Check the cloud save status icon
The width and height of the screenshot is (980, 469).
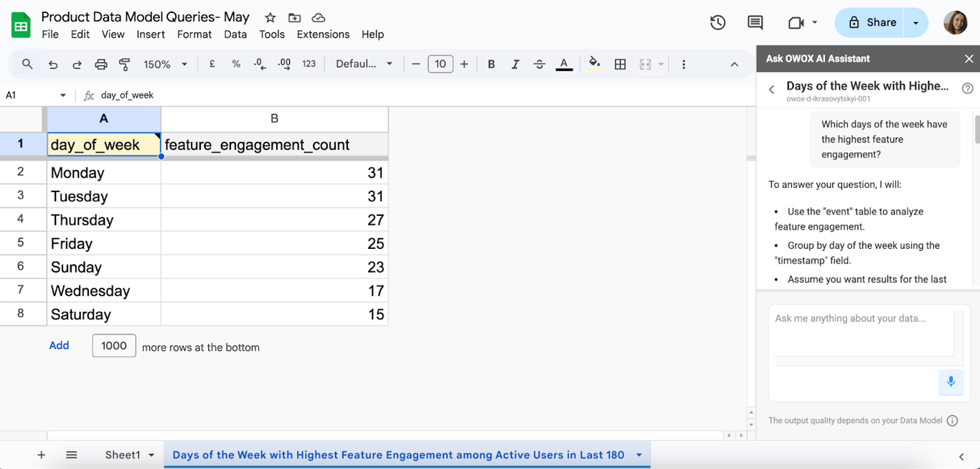[x=319, y=17]
